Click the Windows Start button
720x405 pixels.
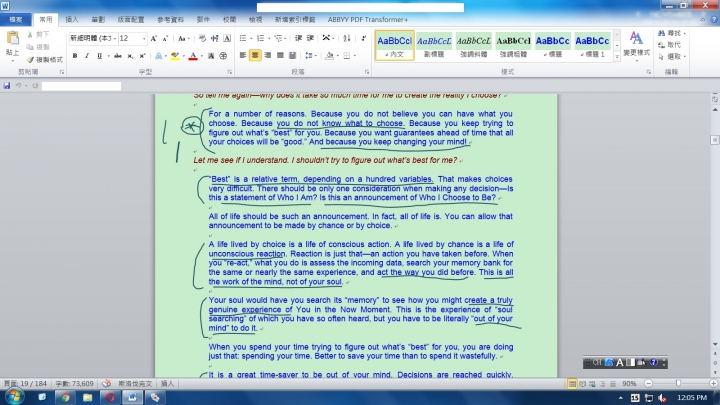[x=14, y=397]
